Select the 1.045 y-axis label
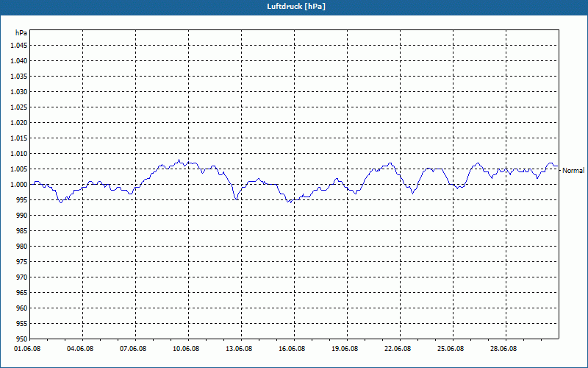 point(19,46)
